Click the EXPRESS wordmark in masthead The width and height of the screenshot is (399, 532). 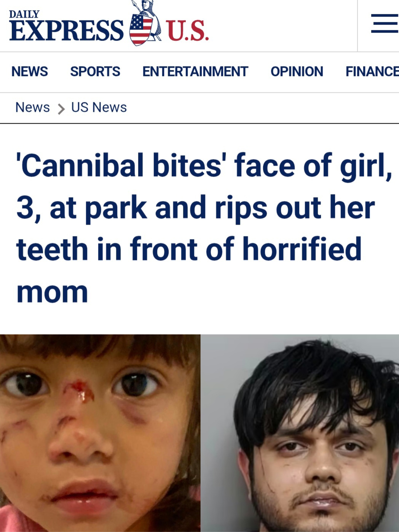(x=66, y=30)
